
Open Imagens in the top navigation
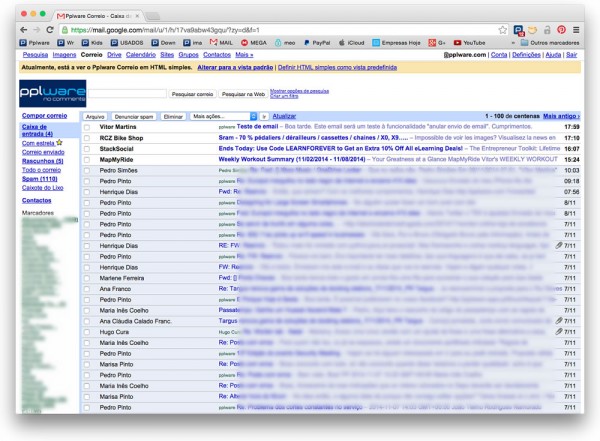64,55
